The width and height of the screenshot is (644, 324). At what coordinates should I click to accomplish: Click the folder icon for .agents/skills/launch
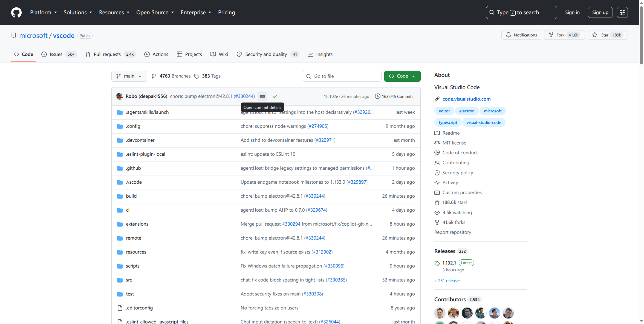pyautogui.click(x=120, y=112)
